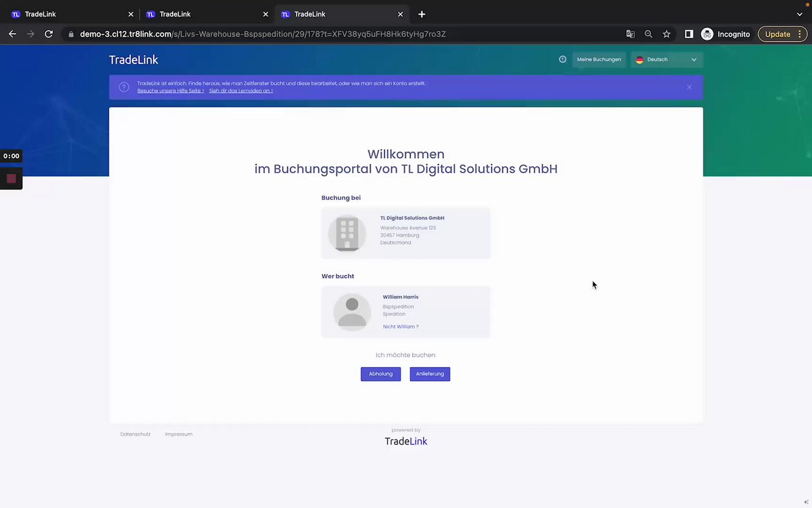The width and height of the screenshot is (812, 508).
Task: Click the zoom magnifier icon in address bar
Action: tap(648, 34)
